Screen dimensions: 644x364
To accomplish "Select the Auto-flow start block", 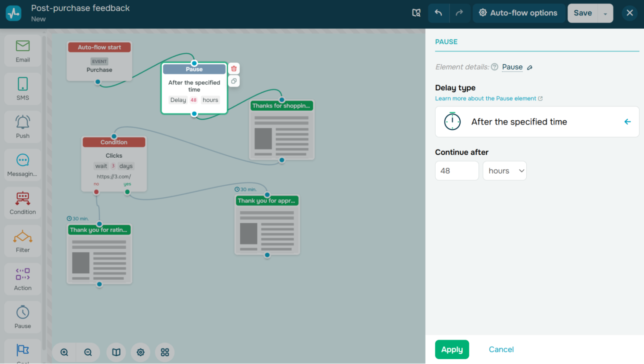I will 99,61.
